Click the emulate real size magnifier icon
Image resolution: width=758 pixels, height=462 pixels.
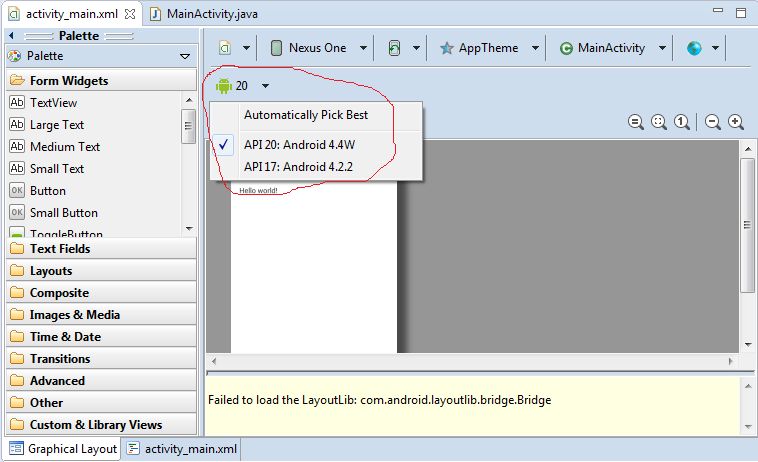tap(636, 122)
